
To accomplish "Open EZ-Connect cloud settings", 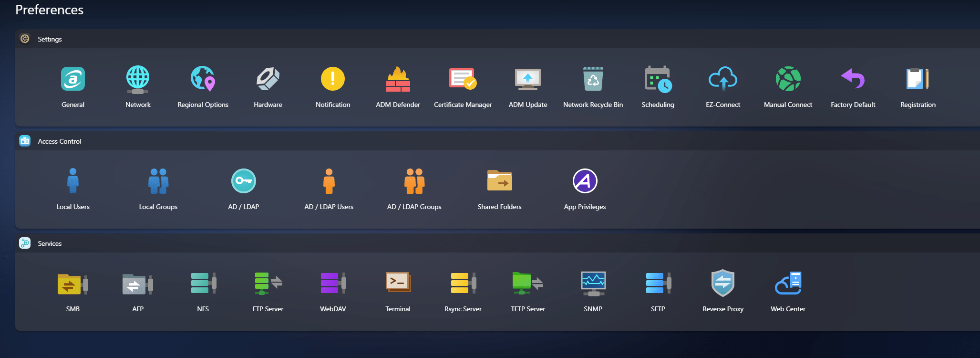I will pyautogui.click(x=723, y=79).
